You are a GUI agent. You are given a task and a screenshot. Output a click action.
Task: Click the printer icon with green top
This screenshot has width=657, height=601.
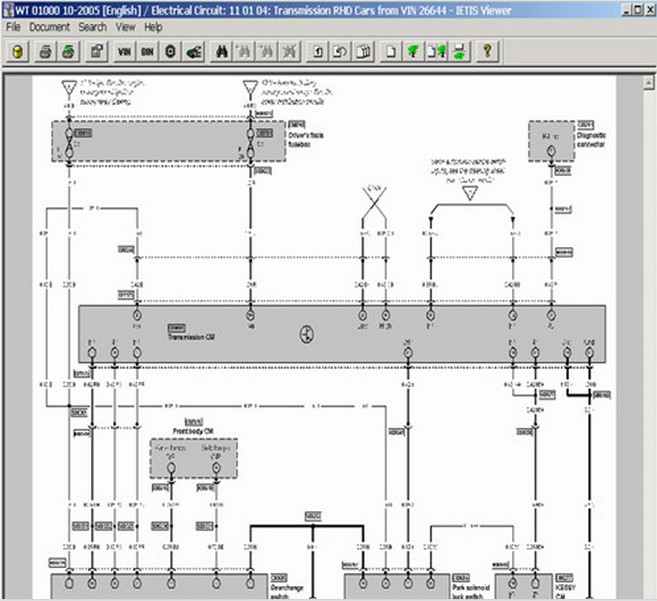pyautogui.click(x=68, y=52)
